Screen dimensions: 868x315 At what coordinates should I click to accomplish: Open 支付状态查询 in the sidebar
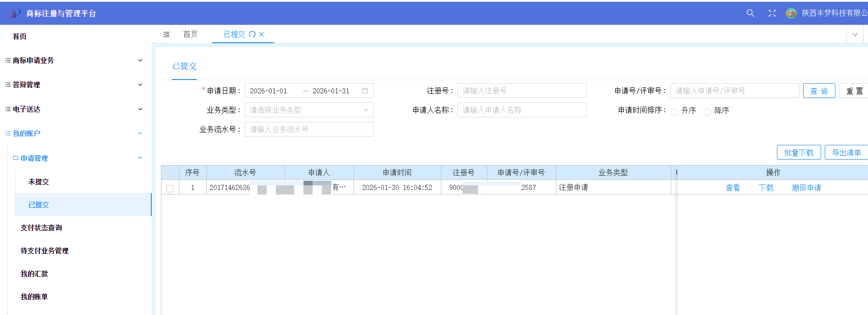click(x=41, y=228)
